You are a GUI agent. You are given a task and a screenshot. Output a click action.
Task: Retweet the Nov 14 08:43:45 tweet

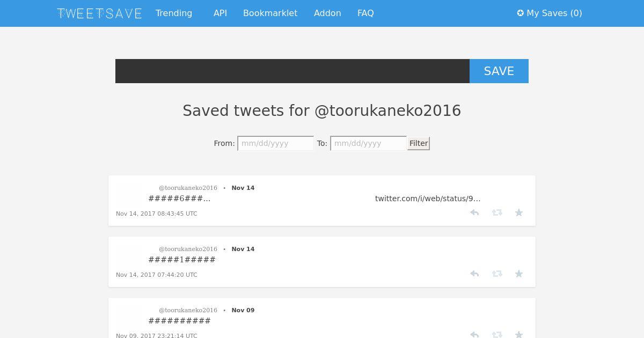[x=497, y=212]
